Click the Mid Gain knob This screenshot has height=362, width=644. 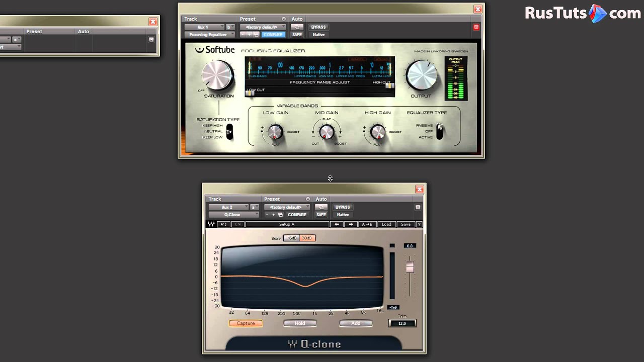327,132
